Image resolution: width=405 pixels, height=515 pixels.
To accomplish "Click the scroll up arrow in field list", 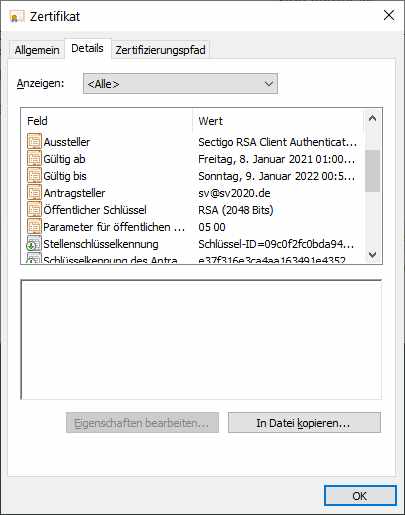I will [372, 119].
